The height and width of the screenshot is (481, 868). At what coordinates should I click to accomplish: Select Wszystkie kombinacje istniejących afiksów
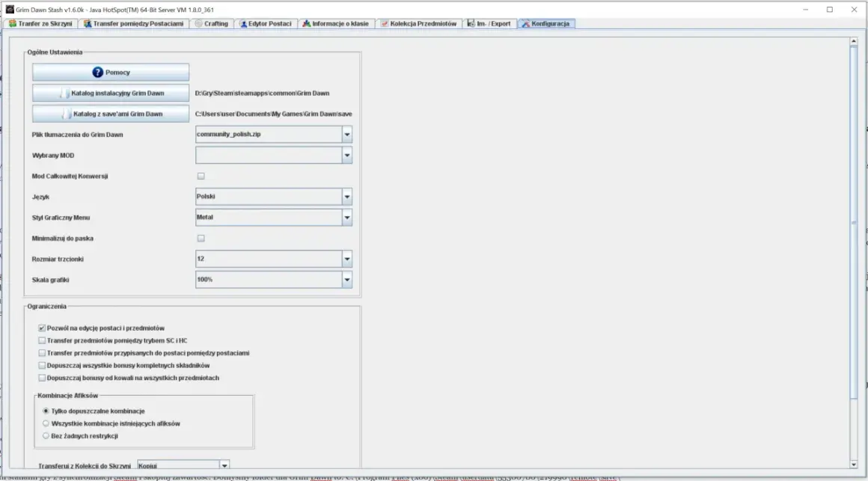tap(46, 423)
